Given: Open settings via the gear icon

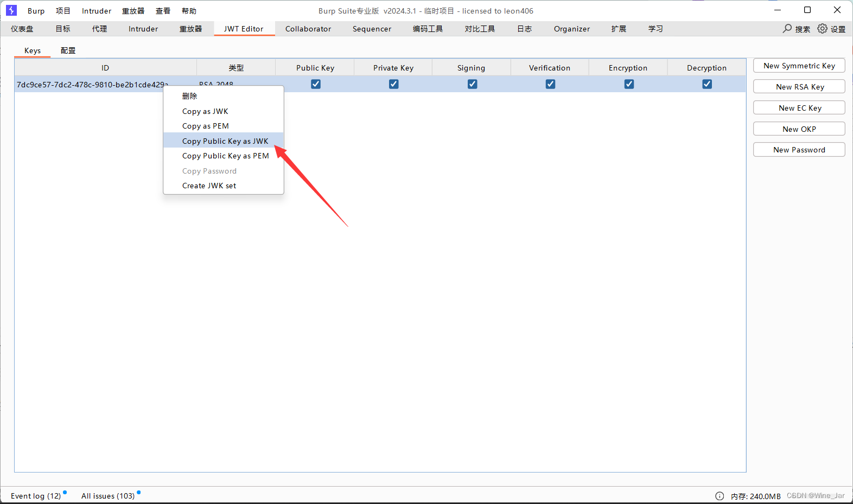Looking at the screenshot, I should pyautogui.click(x=823, y=28).
